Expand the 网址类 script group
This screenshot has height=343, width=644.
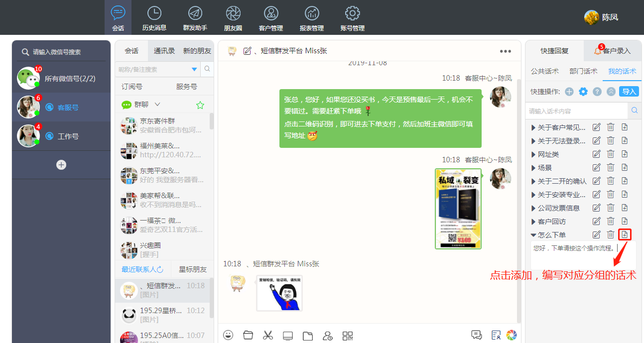tap(533, 154)
